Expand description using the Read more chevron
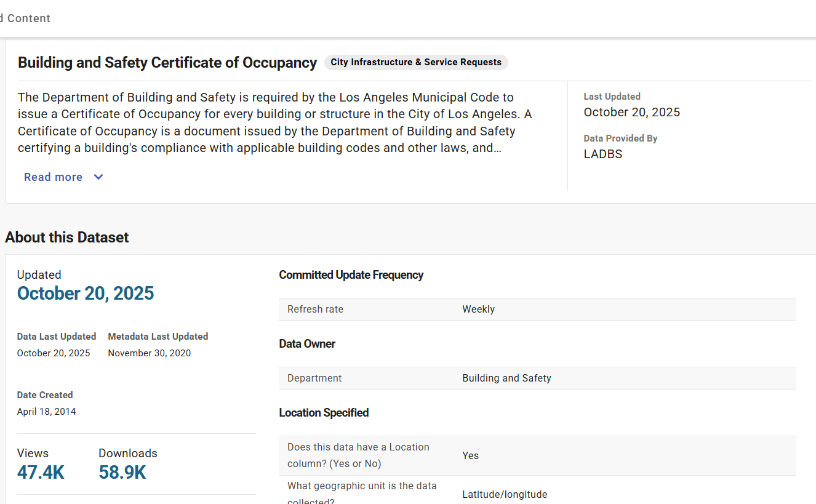816x504 pixels. (x=98, y=177)
